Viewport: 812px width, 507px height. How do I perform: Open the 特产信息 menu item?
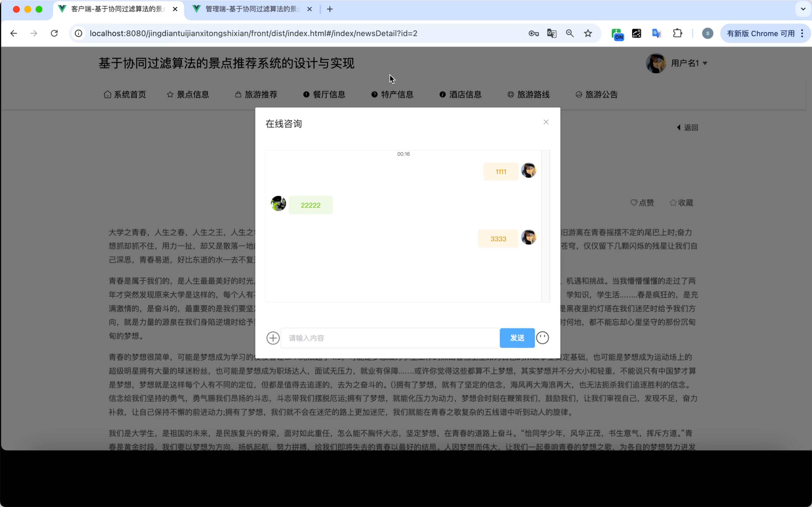click(x=392, y=95)
